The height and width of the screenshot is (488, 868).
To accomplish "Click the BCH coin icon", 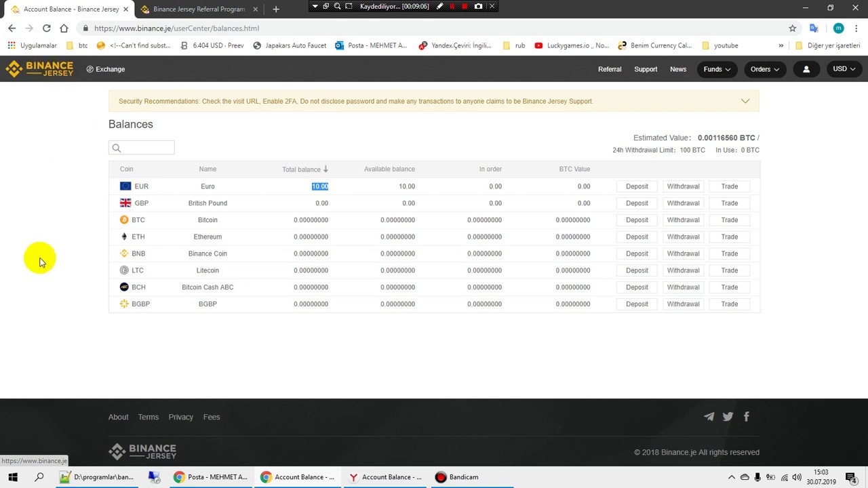I will [x=124, y=287].
